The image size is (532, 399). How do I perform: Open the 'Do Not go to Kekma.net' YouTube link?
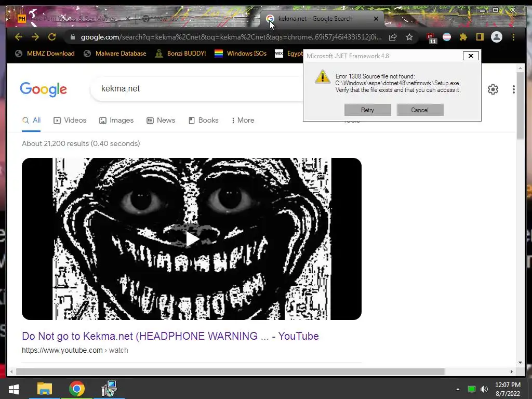[x=170, y=336]
